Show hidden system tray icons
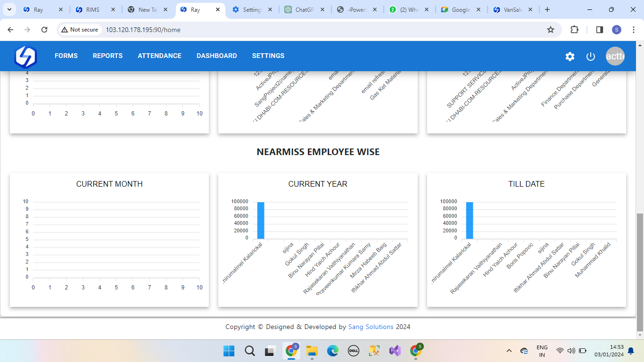Viewport: 644px width, 362px height. click(509, 351)
